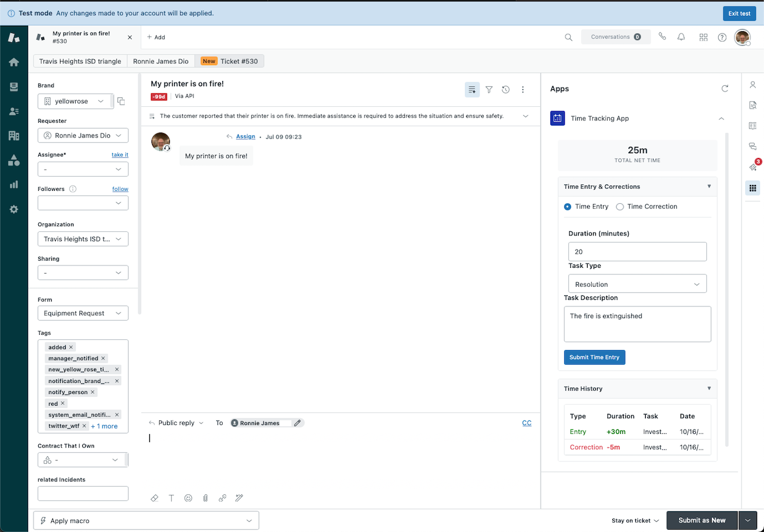764x532 pixels.
Task: Open the Task Type dropdown showing Resolution
Action: (x=637, y=283)
